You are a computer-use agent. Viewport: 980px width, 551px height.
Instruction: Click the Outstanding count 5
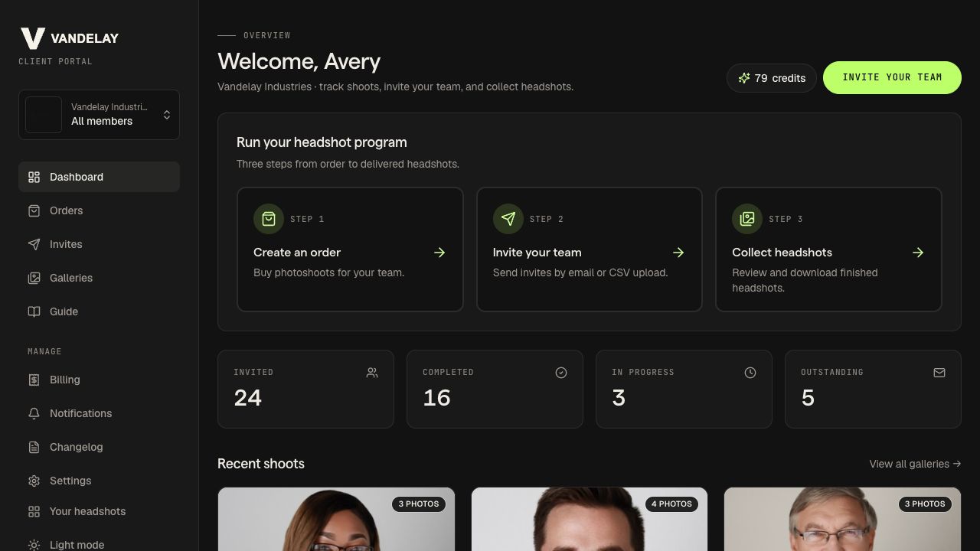808,398
